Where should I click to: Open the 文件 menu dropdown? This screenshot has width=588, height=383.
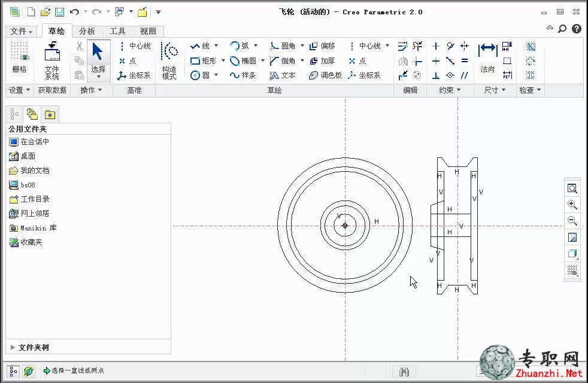pyautogui.click(x=21, y=31)
